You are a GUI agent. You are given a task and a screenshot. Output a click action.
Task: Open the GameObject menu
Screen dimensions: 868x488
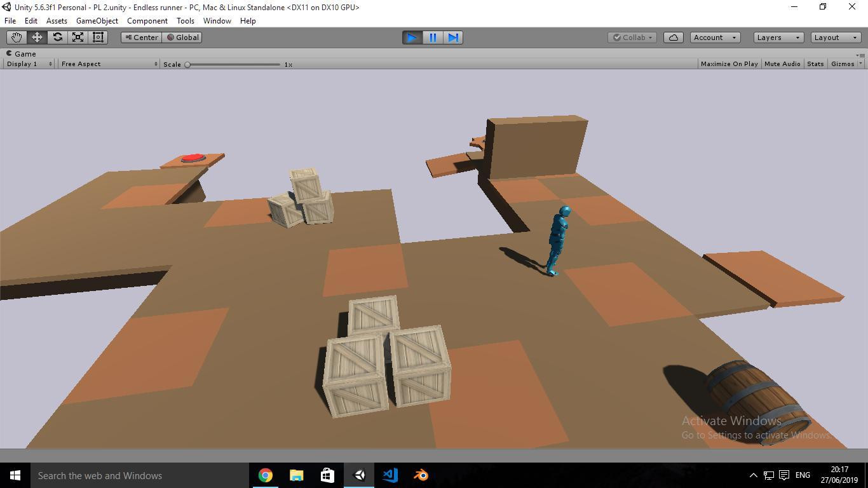click(x=97, y=20)
